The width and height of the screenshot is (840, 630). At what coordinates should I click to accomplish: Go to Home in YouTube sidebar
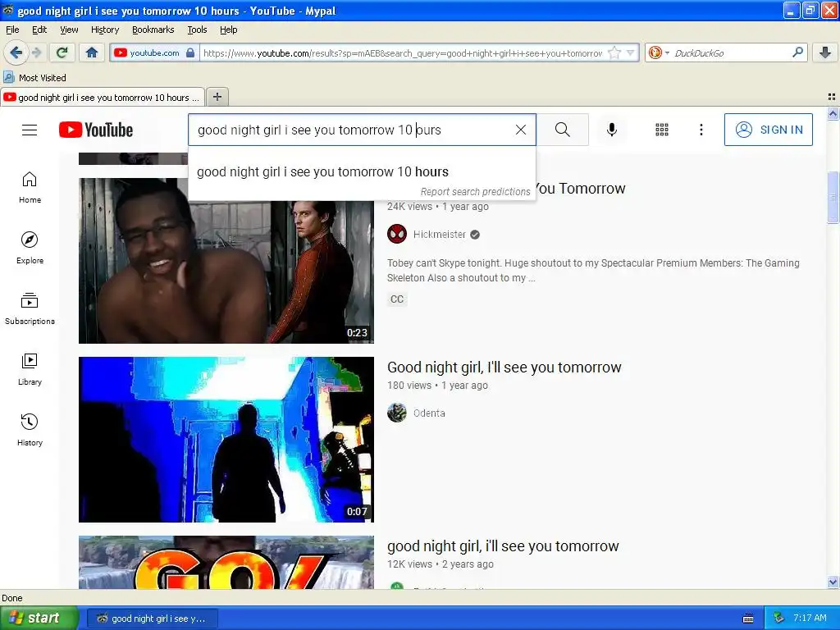click(x=30, y=188)
